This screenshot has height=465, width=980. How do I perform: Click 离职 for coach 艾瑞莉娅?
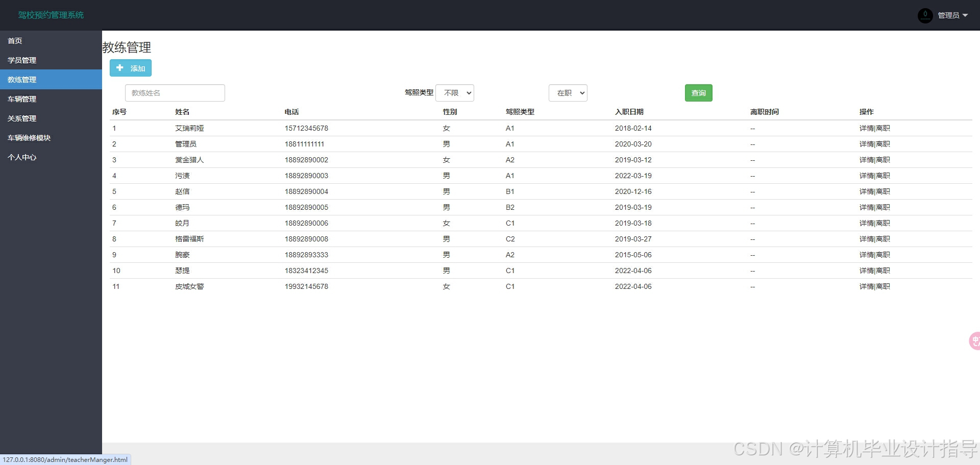883,128
